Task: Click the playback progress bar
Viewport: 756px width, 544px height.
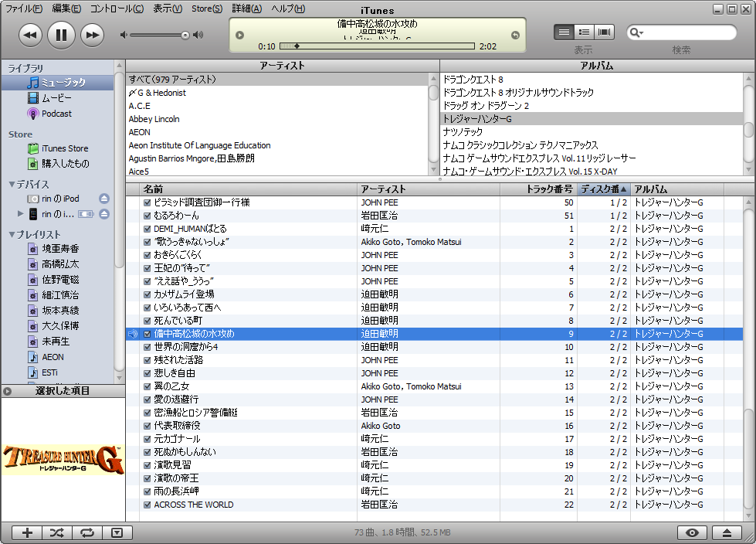Action: coord(377,46)
